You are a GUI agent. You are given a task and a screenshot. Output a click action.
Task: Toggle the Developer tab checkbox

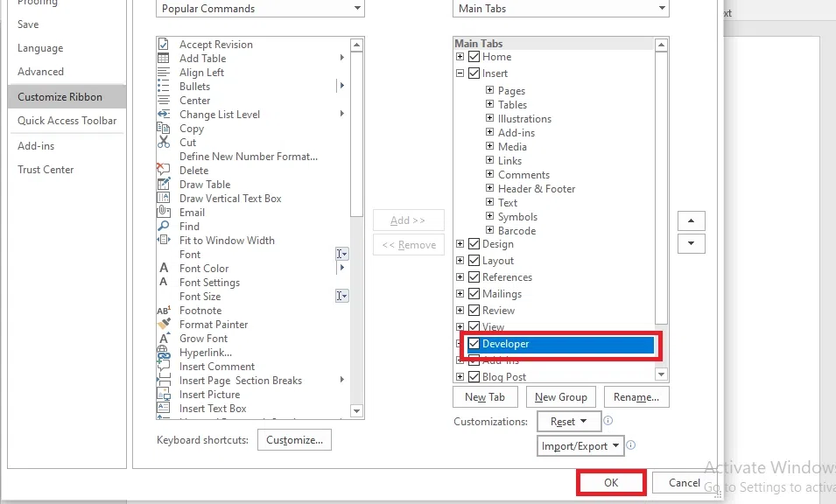point(474,344)
